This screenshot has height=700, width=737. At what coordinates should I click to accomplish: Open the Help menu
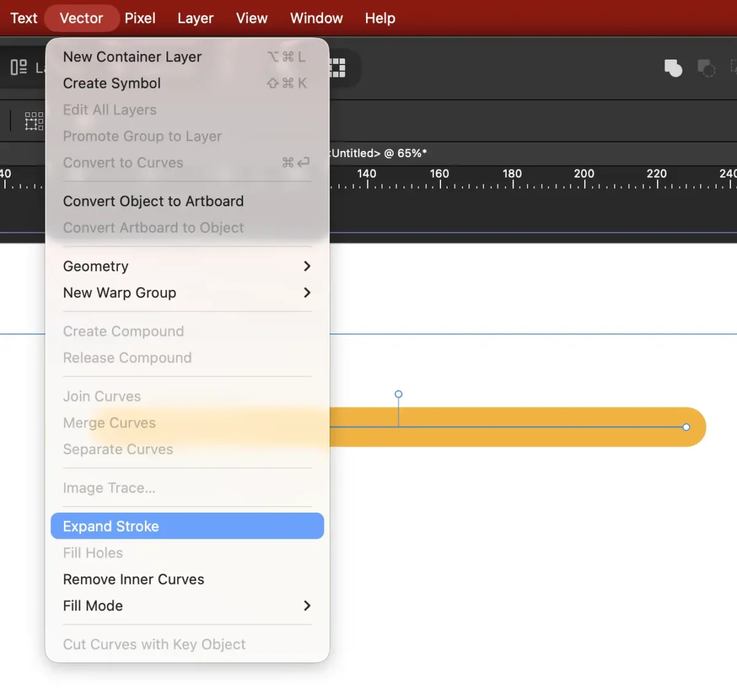click(x=380, y=18)
